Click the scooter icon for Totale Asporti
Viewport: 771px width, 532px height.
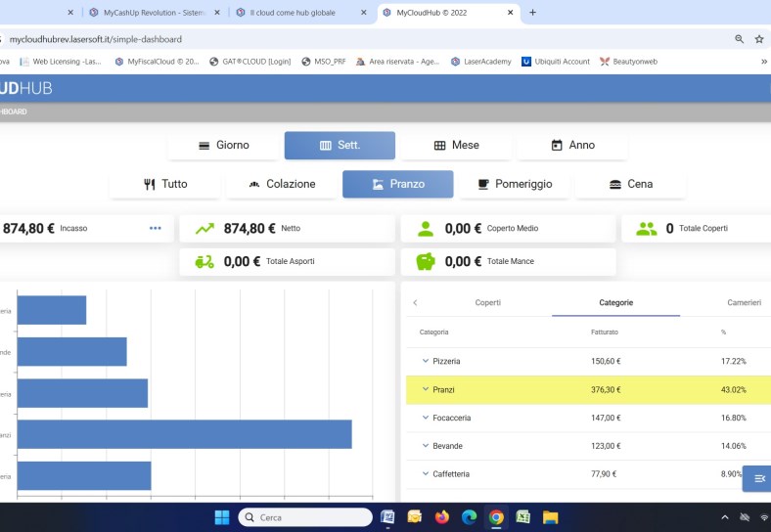click(204, 262)
